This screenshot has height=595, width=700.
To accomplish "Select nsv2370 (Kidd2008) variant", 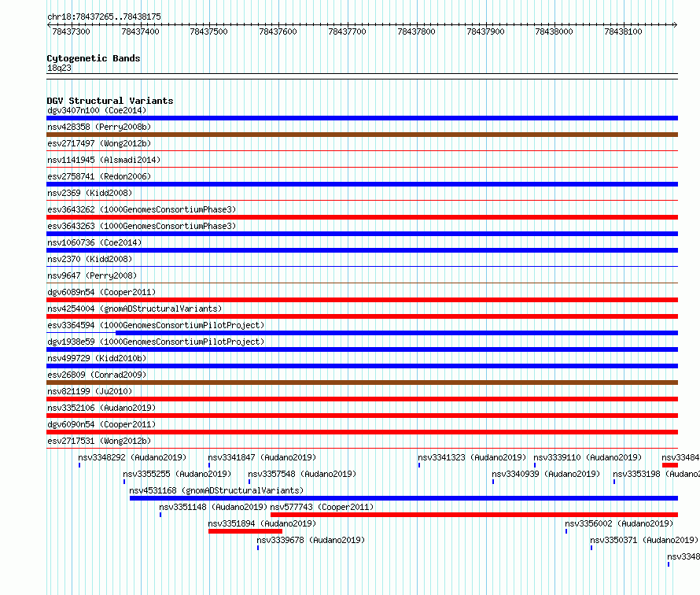I will [90, 259].
